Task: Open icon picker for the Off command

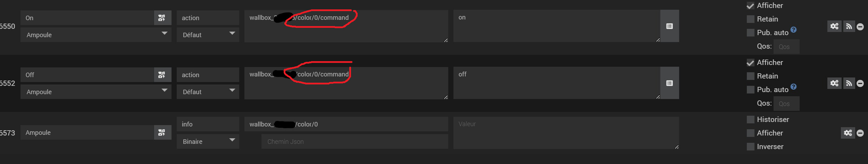Action: 162,75
